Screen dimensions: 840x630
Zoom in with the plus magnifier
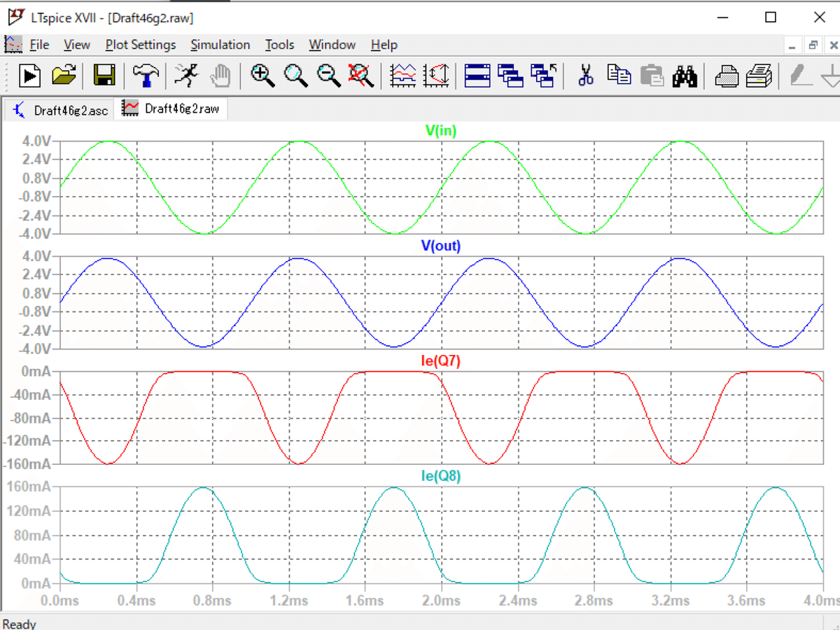point(262,75)
